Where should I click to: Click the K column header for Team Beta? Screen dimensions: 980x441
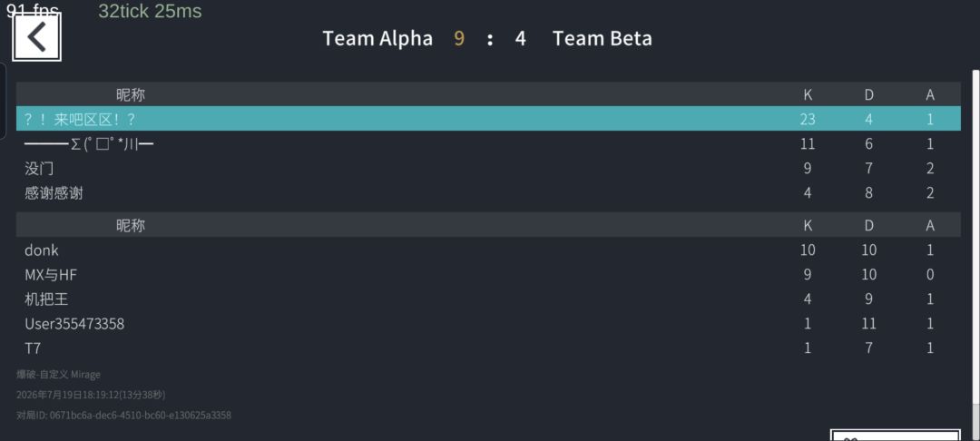[808, 225]
